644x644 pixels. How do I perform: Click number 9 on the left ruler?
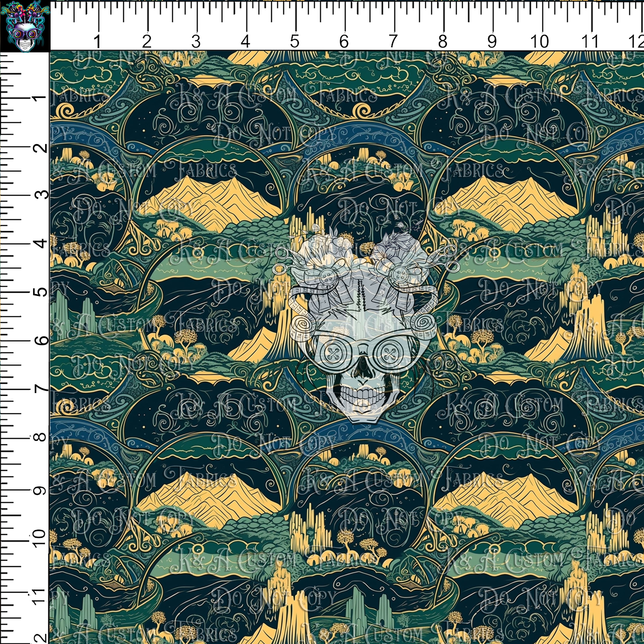click(x=40, y=491)
